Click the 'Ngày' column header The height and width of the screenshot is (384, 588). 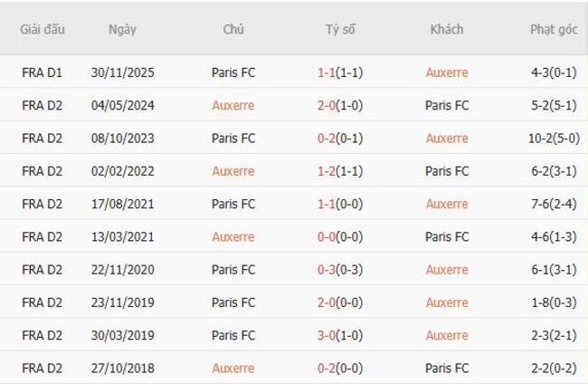pos(122,30)
